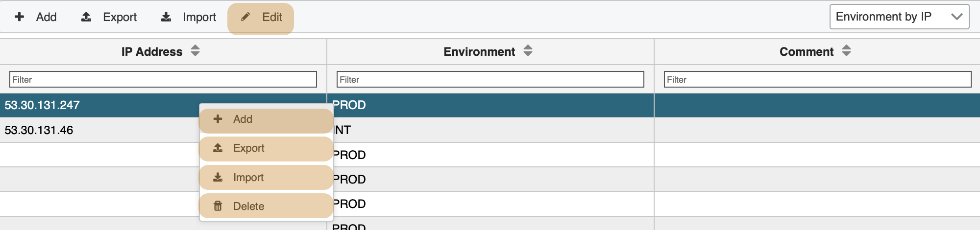Click the pencil Edit icon in the toolbar
Image resolution: width=980 pixels, height=230 pixels.
(x=245, y=17)
